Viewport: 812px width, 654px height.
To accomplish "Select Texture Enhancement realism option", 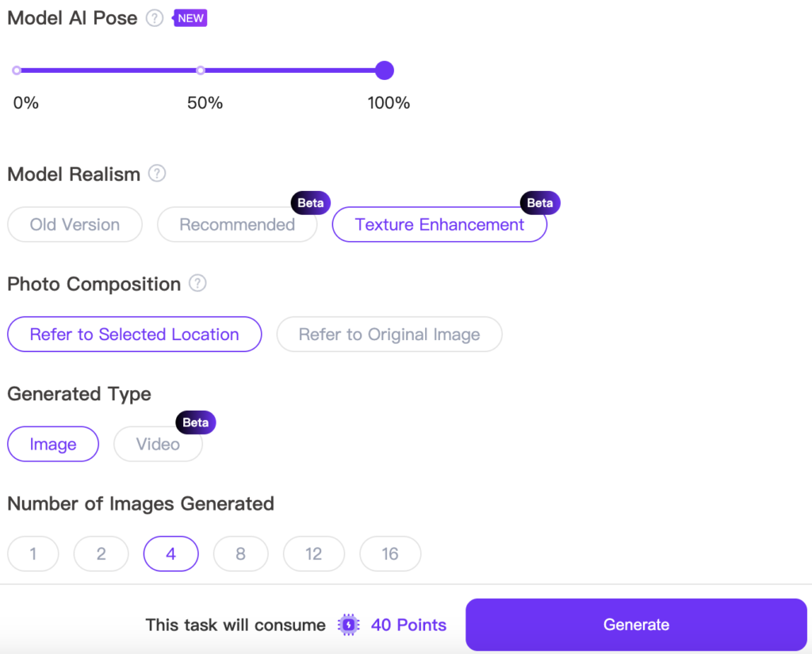I will point(439,224).
